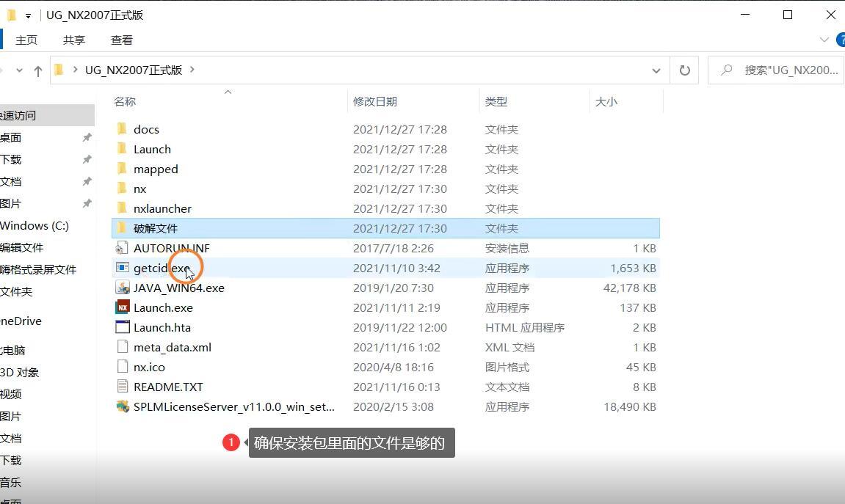Click the refresh icon beside the address bar
Image resolution: width=845 pixels, height=504 pixels.
click(684, 70)
